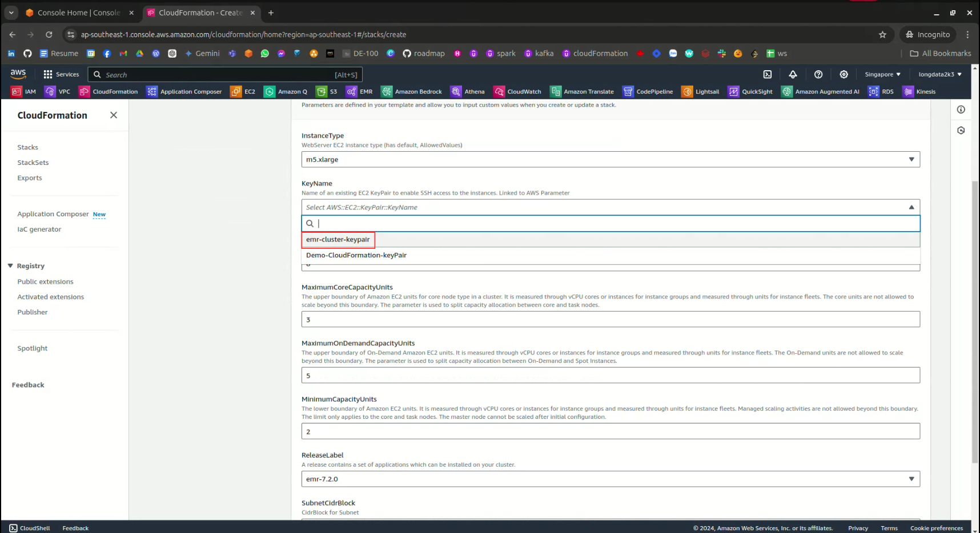Collapse the Registry section in sidebar
The image size is (980, 533).
click(x=10, y=266)
